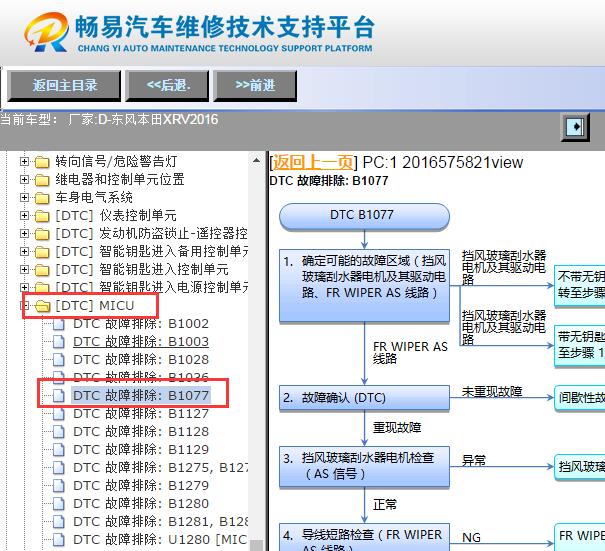Open DTC 故障排除: B1129
This screenshot has width=605, height=551.
141,450
